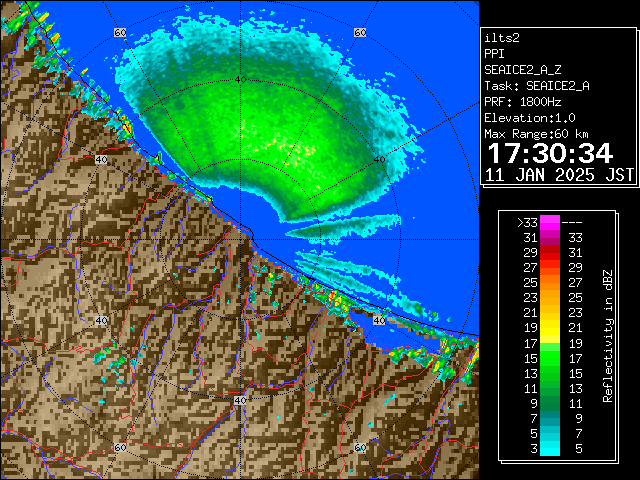Click the "Reflectivity in dBZ" legend title

pos(608,336)
